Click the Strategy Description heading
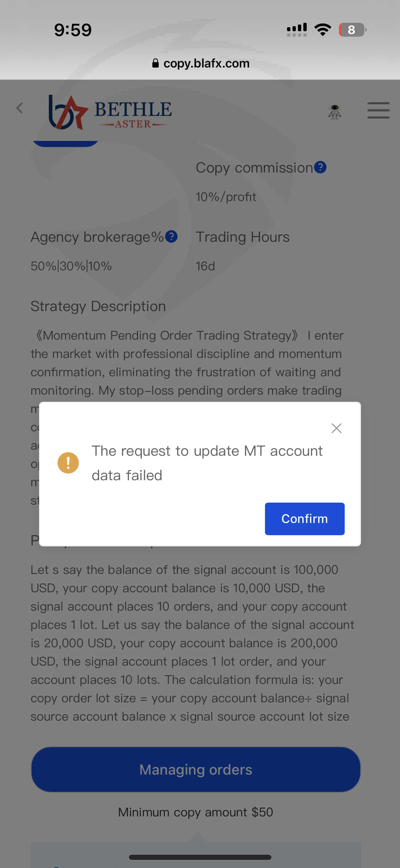Viewport: 400px width, 868px height. point(98,306)
